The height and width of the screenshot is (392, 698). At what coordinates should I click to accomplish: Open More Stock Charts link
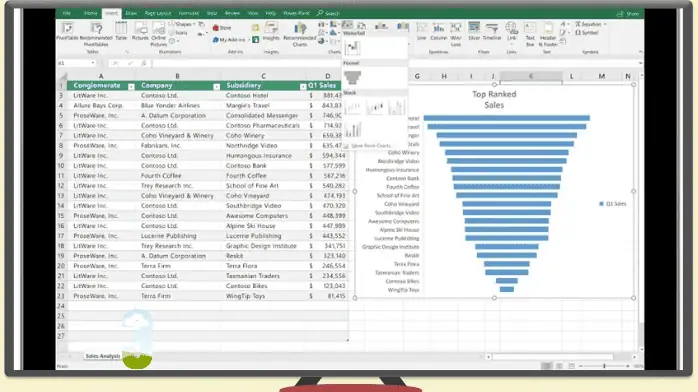coord(368,145)
